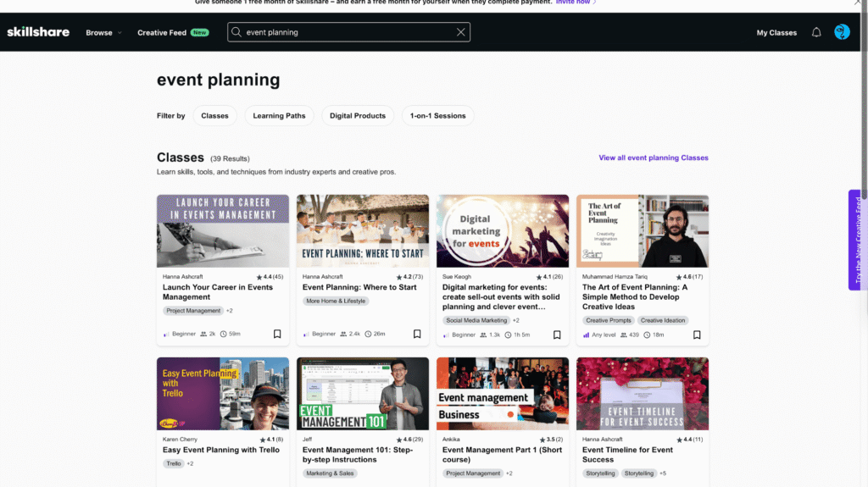This screenshot has width=868, height=487.
Task: Open Launch Your Career in Events Management thumbnail
Action: 223,230
